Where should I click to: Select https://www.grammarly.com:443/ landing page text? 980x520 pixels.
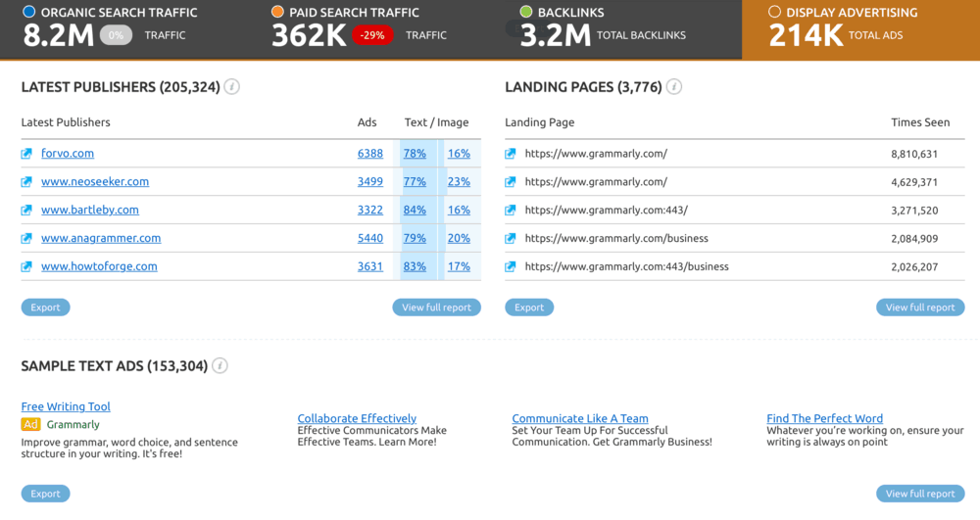[607, 211]
